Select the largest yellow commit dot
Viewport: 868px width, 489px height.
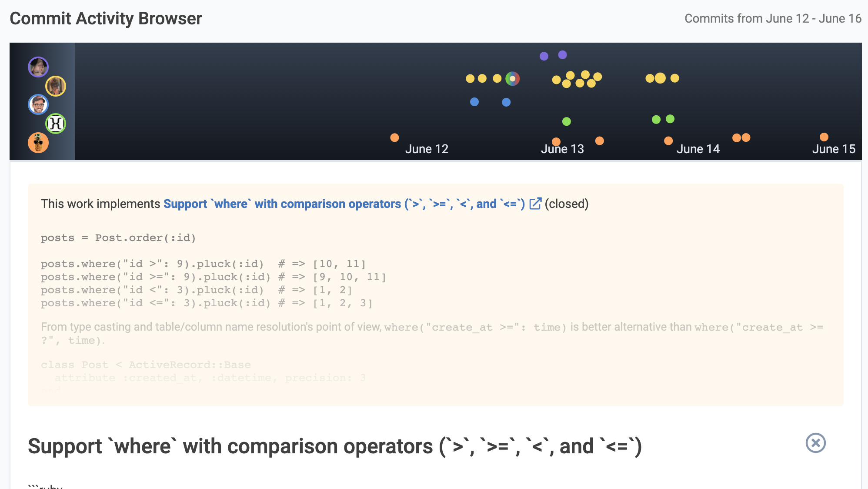(x=660, y=78)
